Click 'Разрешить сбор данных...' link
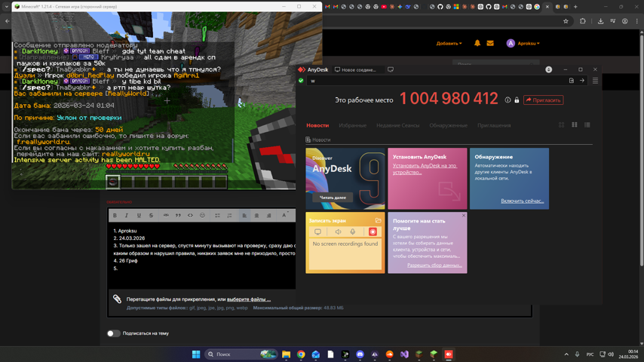The image size is (644, 362). (434, 265)
